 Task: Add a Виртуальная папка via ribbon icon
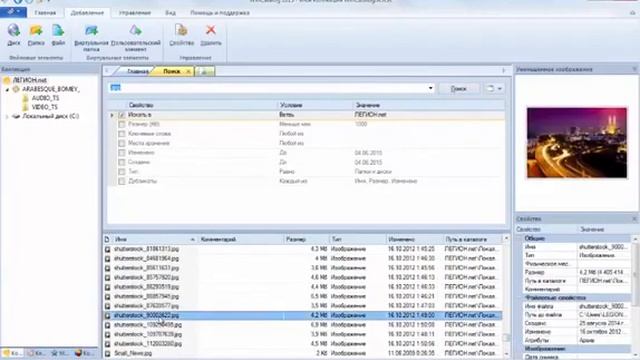point(91,31)
